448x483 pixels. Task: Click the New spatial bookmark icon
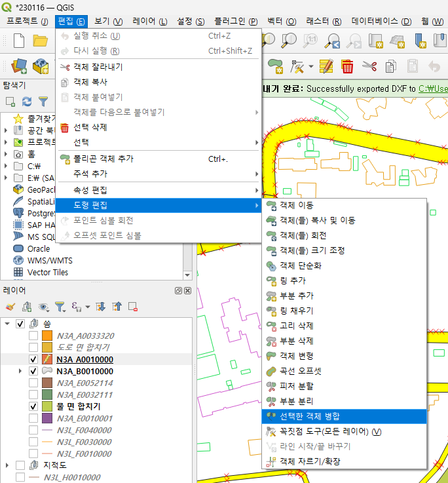coord(420,41)
